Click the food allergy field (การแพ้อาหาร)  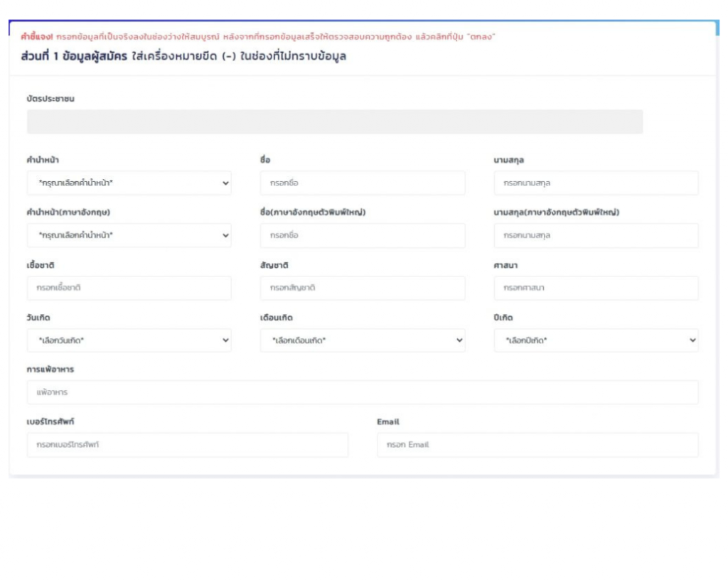[x=363, y=392]
